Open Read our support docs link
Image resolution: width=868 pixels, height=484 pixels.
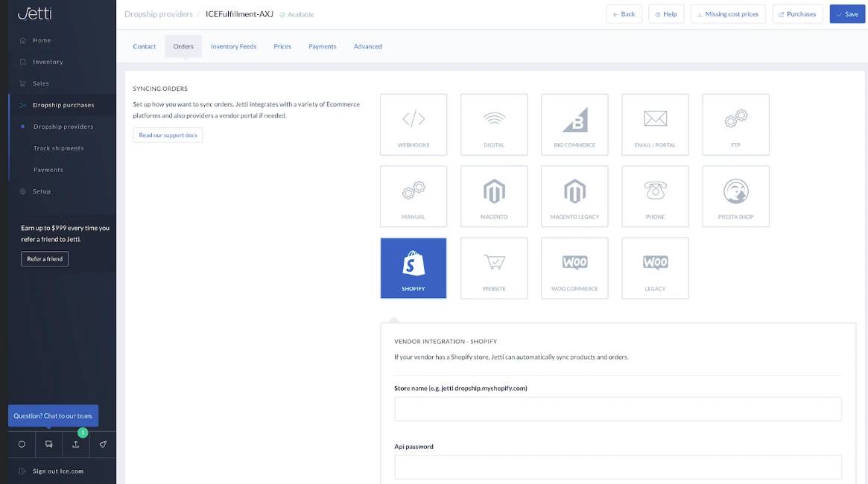point(168,135)
